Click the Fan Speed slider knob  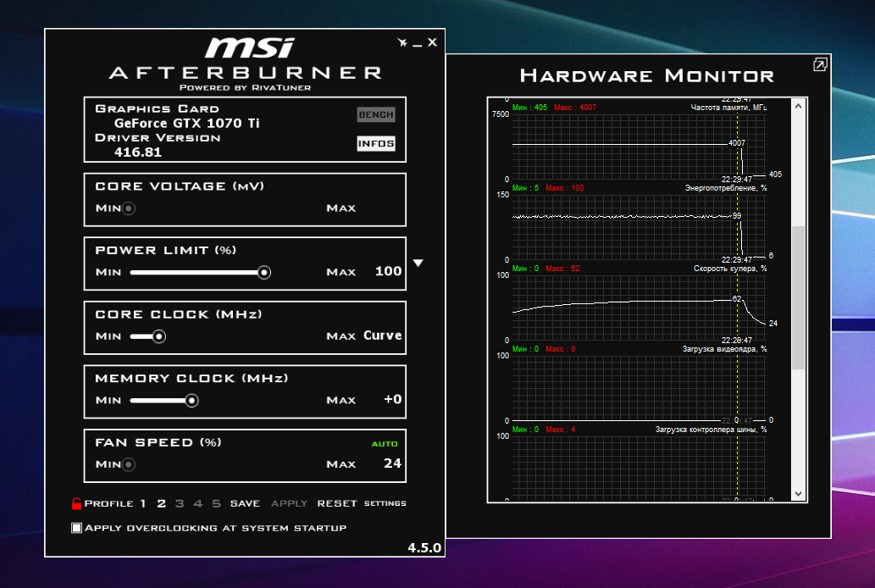click(129, 464)
